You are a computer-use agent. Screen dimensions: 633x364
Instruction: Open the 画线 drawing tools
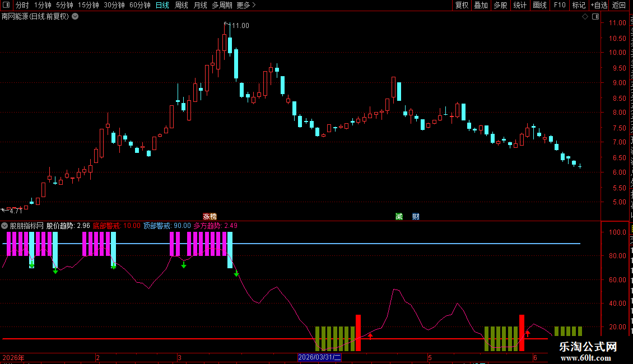click(540, 5)
